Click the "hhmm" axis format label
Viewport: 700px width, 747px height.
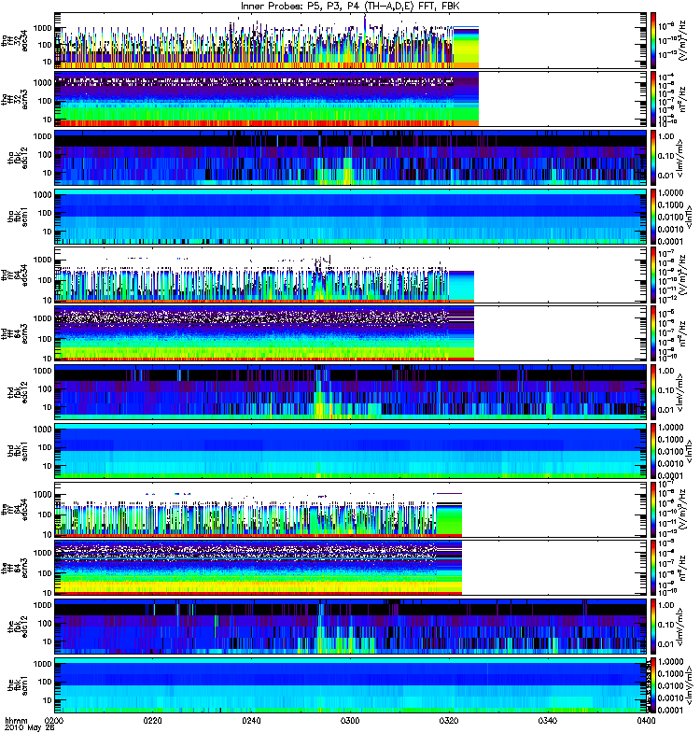(x=16, y=721)
